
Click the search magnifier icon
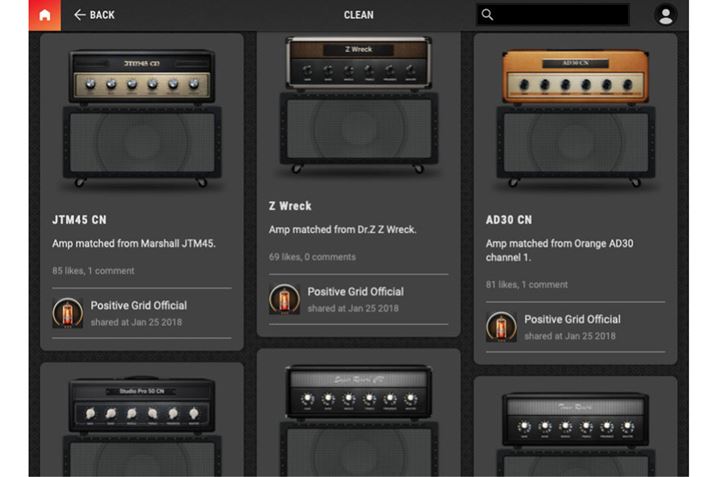tap(487, 15)
